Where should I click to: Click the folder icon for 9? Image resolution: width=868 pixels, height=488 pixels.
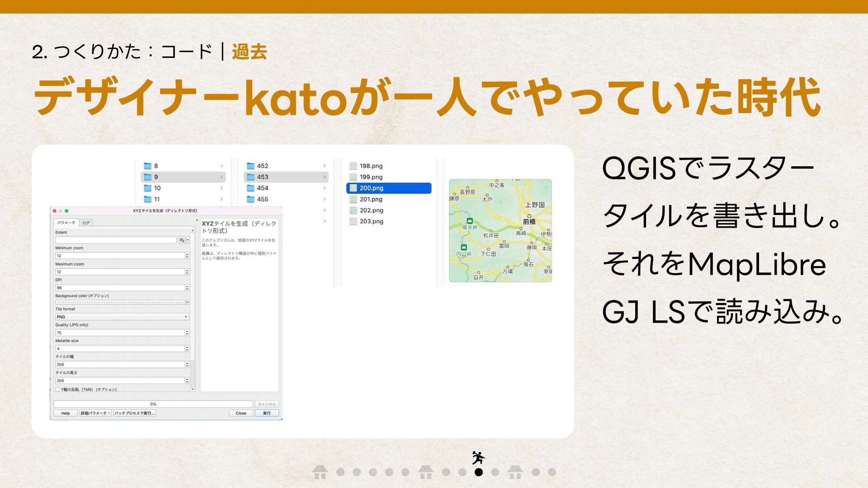(147, 177)
